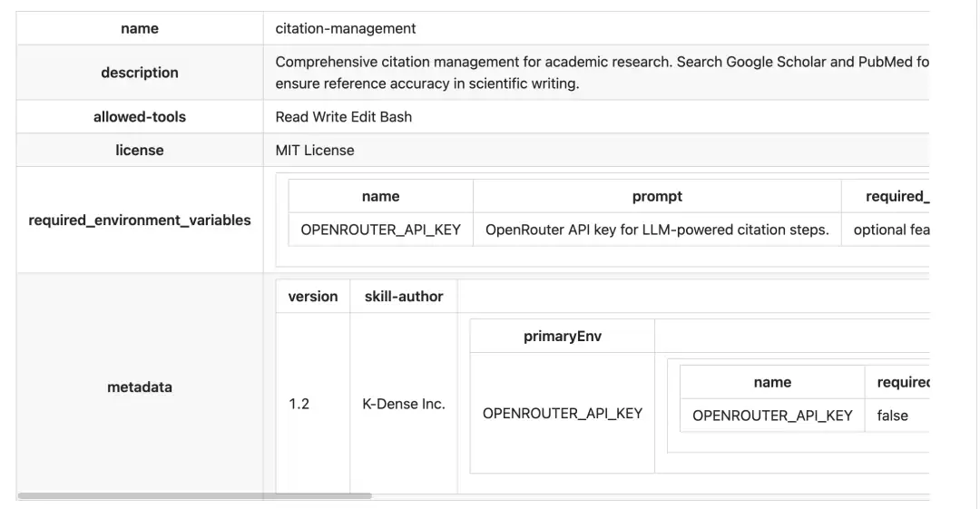Image resolution: width=980 pixels, height=509 pixels.
Task: Select OPENROUTER_API_KEY in environment variables table
Action: coord(380,230)
